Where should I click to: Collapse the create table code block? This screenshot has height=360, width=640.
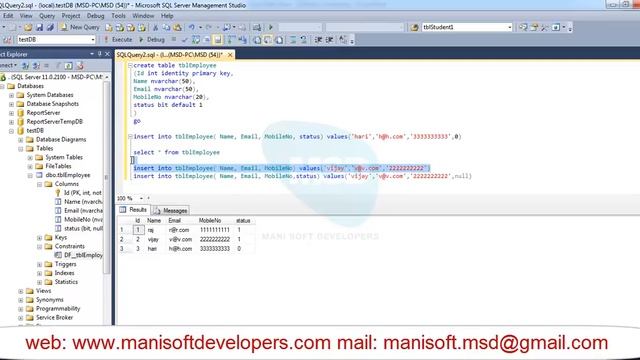[x=130, y=65]
